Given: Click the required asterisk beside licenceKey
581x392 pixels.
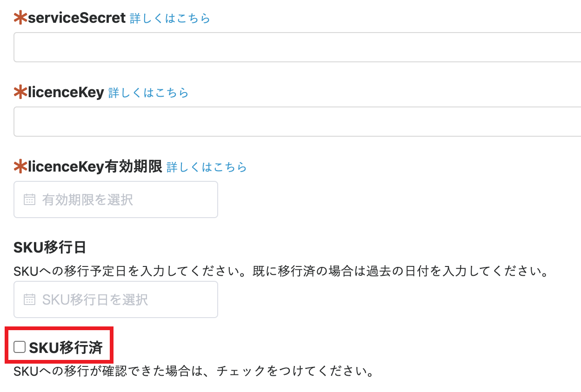Looking at the screenshot, I should pyautogui.click(x=20, y=93).
